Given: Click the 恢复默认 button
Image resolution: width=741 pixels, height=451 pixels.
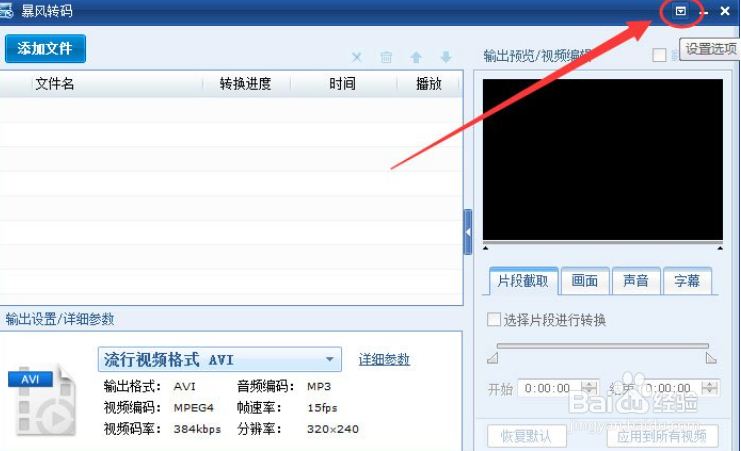Looking at the screenshot, I should point(526,436).
